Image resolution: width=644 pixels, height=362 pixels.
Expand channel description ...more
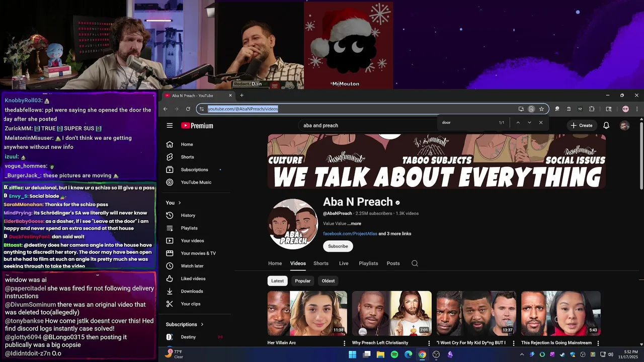coord(354,224)
